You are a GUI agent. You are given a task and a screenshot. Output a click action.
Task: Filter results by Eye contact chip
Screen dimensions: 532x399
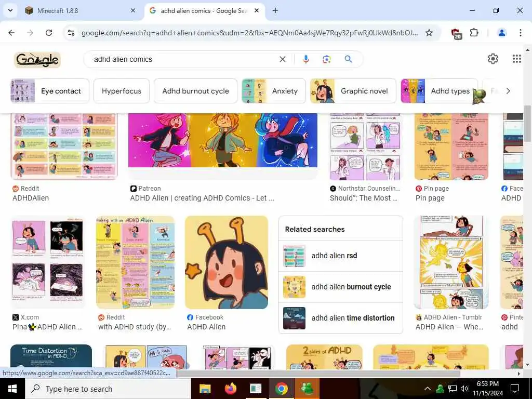point(50,91)
